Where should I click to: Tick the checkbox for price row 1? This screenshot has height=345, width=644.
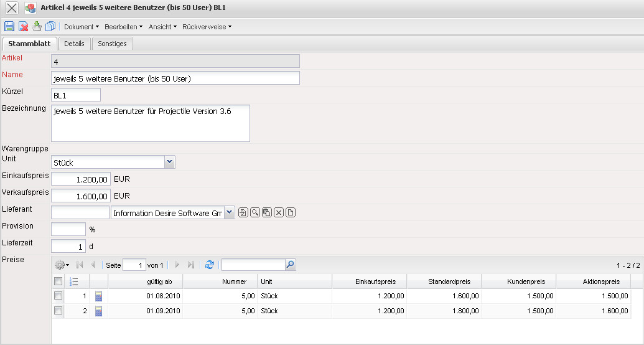click(x=58, y=295)
